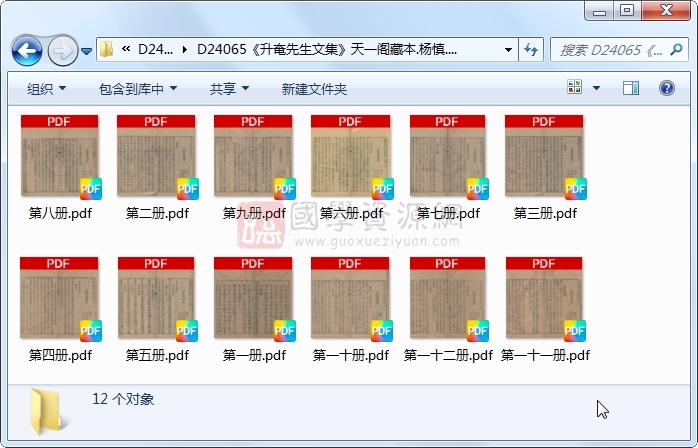
Task: Click the greyed Forward arrow button
Action: [x=62, y=51]
